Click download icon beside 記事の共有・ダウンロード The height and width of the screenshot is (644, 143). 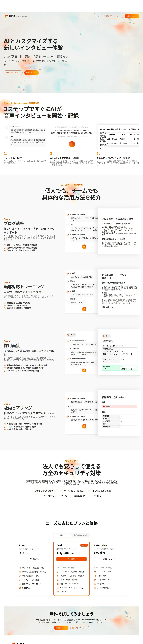pos(20,584)
